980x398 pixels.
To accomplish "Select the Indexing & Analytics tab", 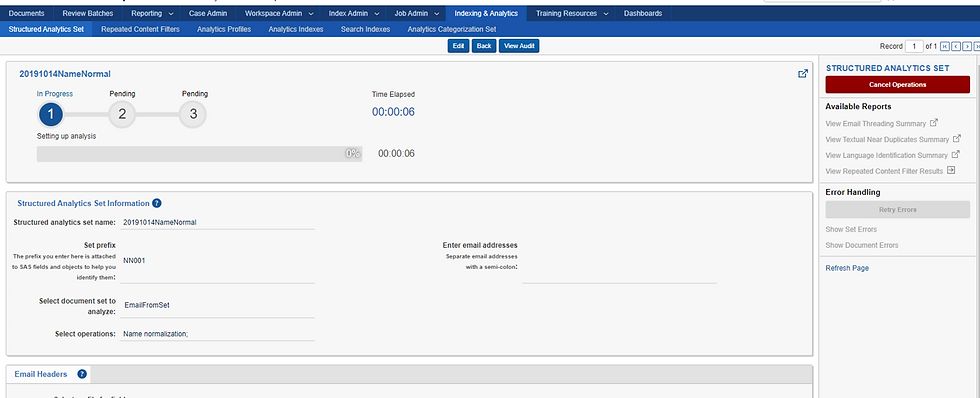I will point(486,13).
